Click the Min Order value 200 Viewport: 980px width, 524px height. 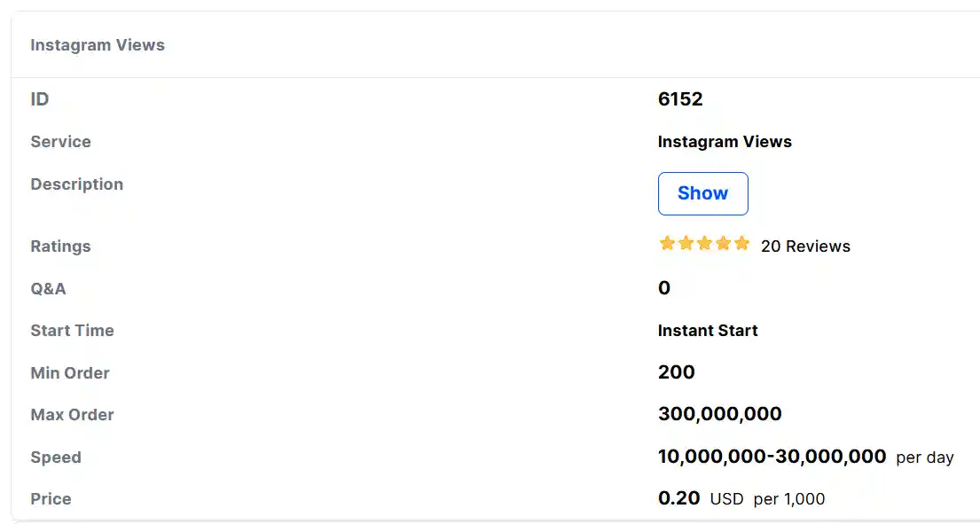[x=677, y=372]
